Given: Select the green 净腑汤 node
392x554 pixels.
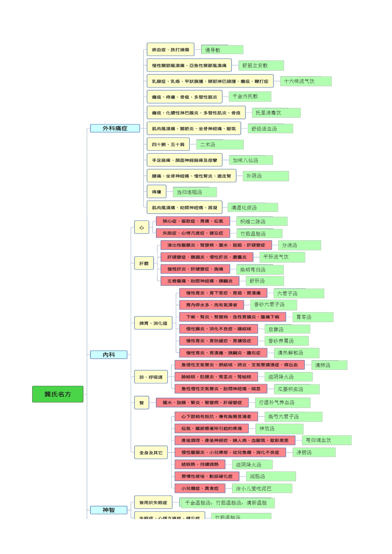Looking at the screenshot, I should (x=314, y=452).
